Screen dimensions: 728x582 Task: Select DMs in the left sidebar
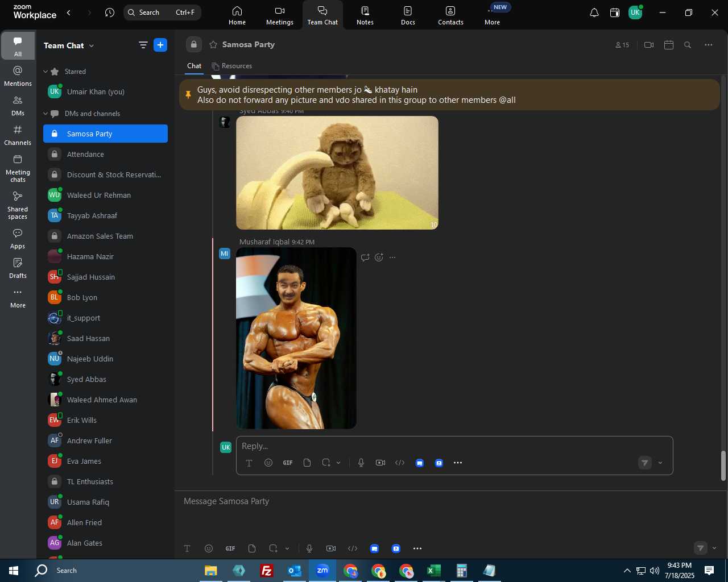tap(18, 105)
